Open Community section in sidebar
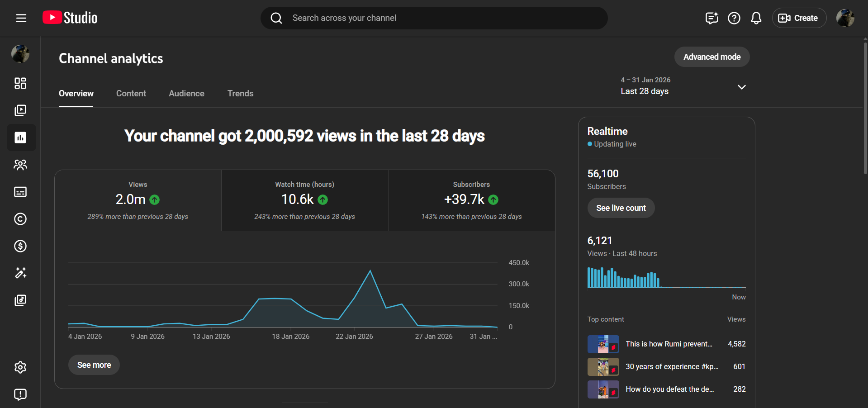The width and height of the screenshot is (868, 408). [x=20, y=165]
